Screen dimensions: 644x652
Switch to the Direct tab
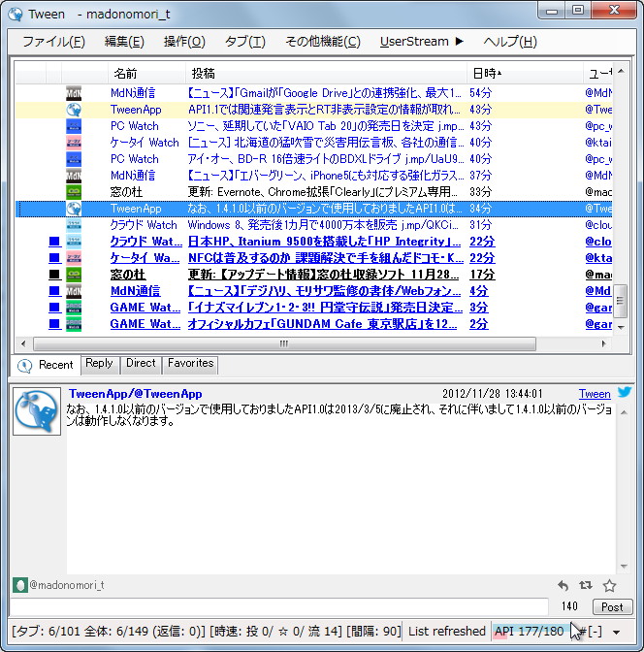[141, 364]
